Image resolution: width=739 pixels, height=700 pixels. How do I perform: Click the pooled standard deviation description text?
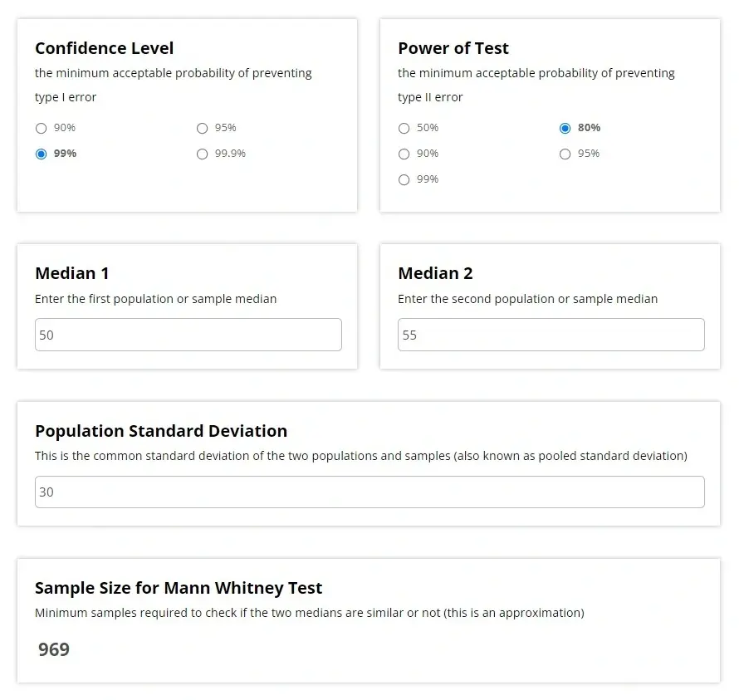[x=361, y=456]
